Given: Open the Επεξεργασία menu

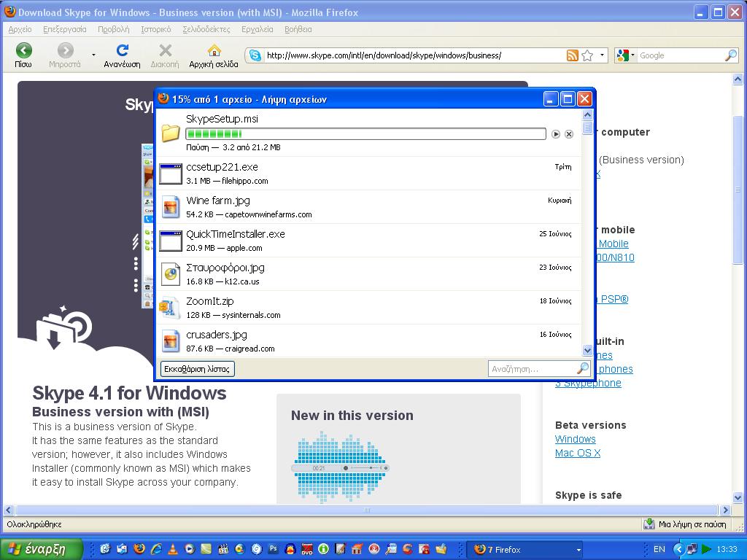Looking at the screenshot, I should [x=65, y=29].
